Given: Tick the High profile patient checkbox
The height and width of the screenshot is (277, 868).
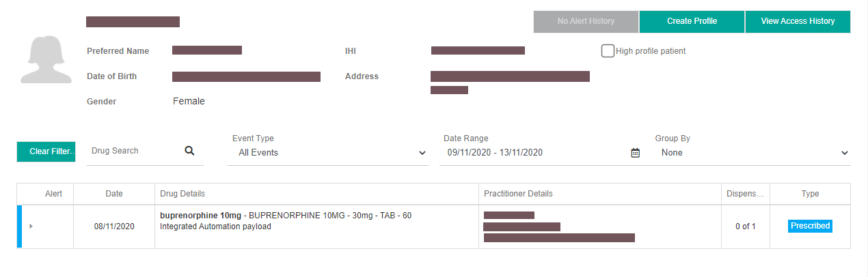Looking at the screenshot, I should (608, 51).
